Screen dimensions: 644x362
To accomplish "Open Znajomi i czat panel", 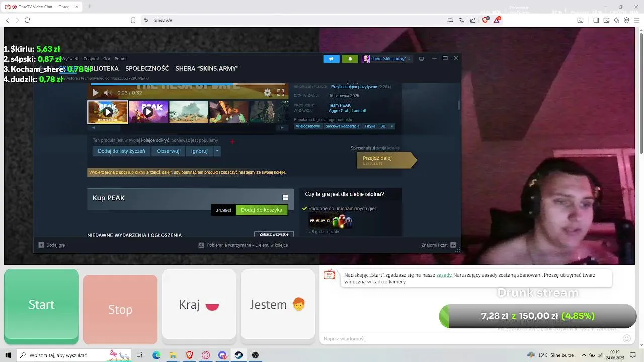I will pyautogui.click(x=438, y=245).
